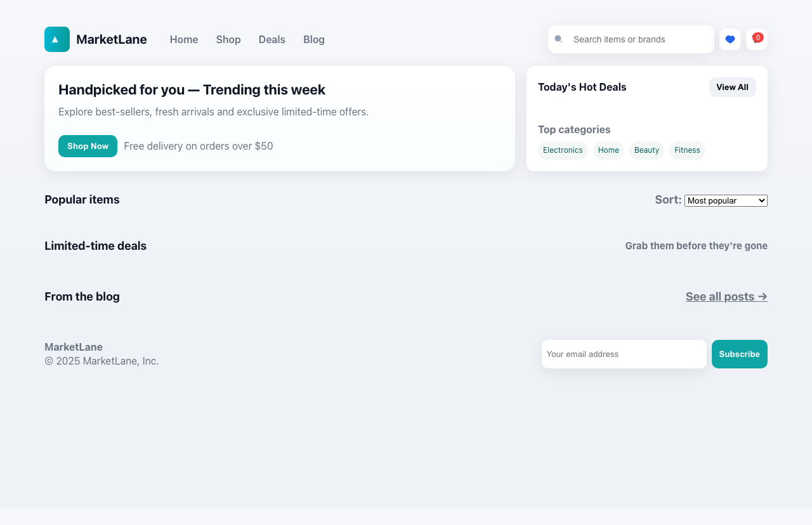
Task: Select the Fitness category chip
Action: coord(687,150)
